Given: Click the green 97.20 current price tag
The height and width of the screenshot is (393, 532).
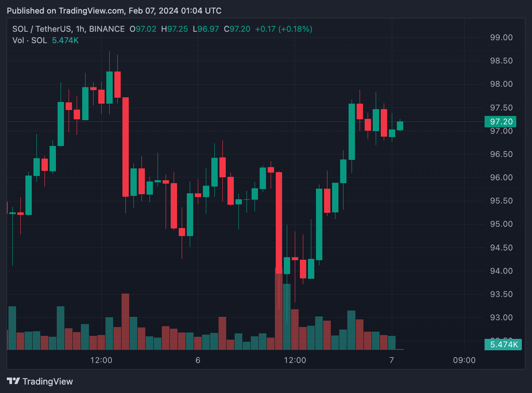Looking at the screenshot, I should pyautogui.click(x=501, y=122).
